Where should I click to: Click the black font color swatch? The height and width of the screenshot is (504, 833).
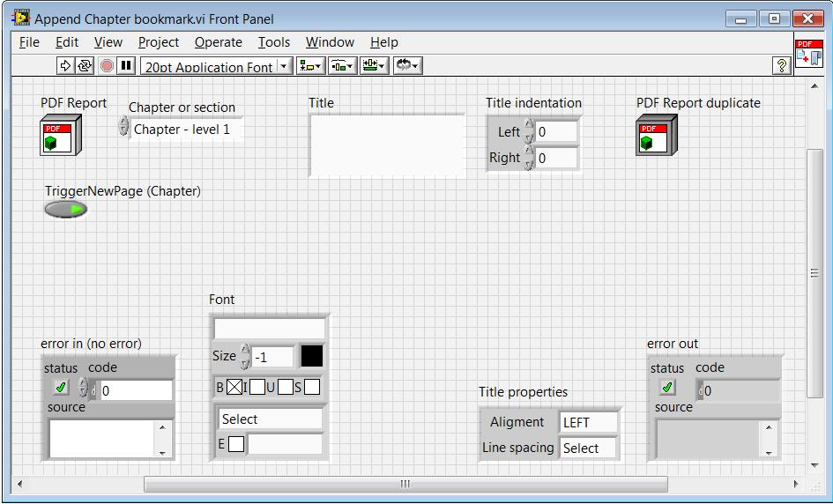312,356
